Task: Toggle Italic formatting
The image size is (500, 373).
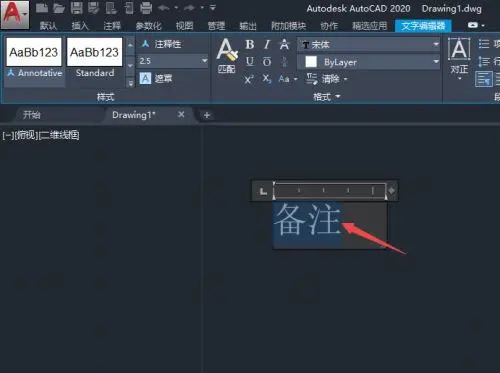Action: [x=267, y=44]
